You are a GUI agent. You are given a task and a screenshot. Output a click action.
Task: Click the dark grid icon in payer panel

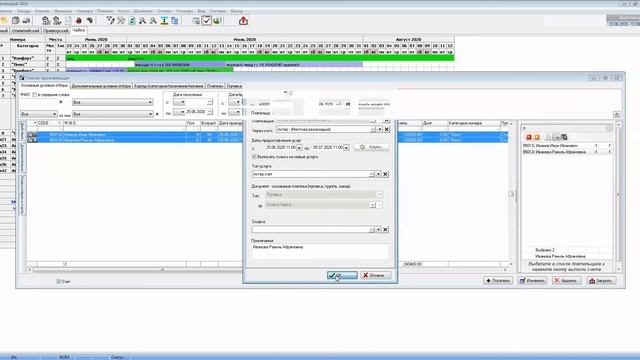point(564,137)
